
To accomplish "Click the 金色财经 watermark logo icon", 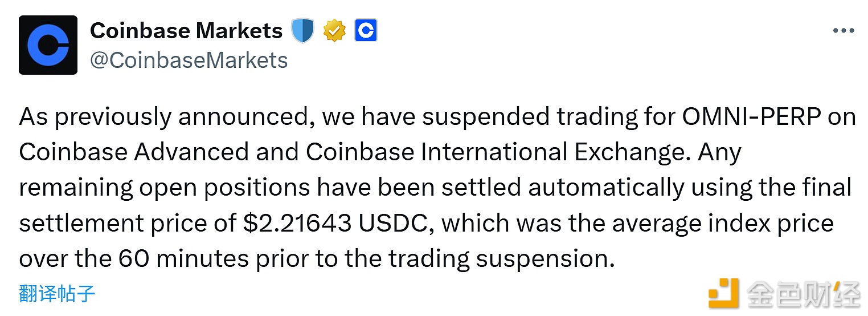I will click(723, 293).
